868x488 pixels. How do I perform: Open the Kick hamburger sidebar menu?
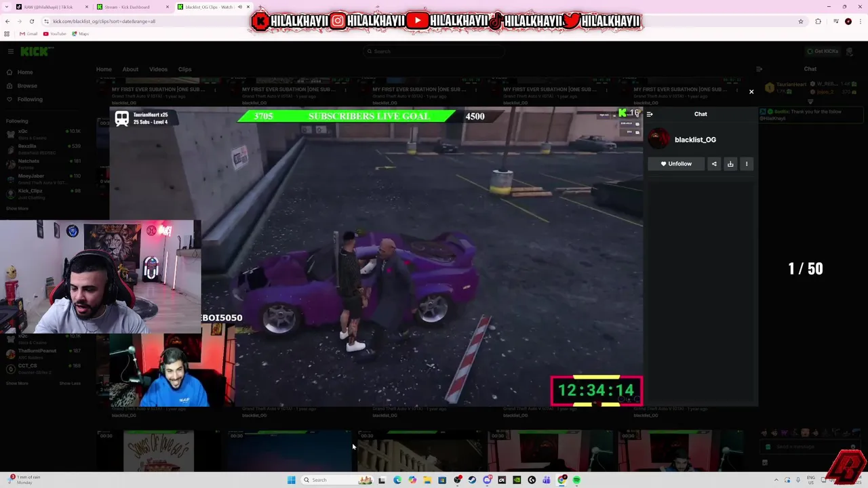(10, 52)
